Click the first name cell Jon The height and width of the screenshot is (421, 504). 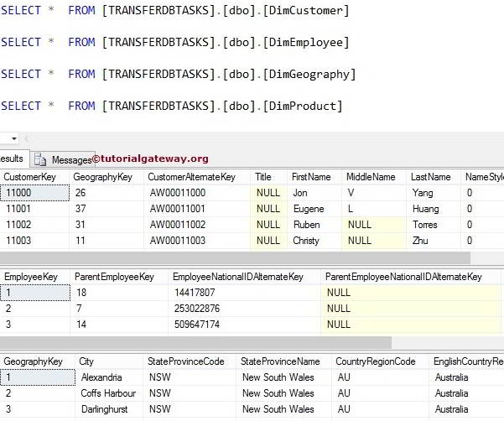314,193
